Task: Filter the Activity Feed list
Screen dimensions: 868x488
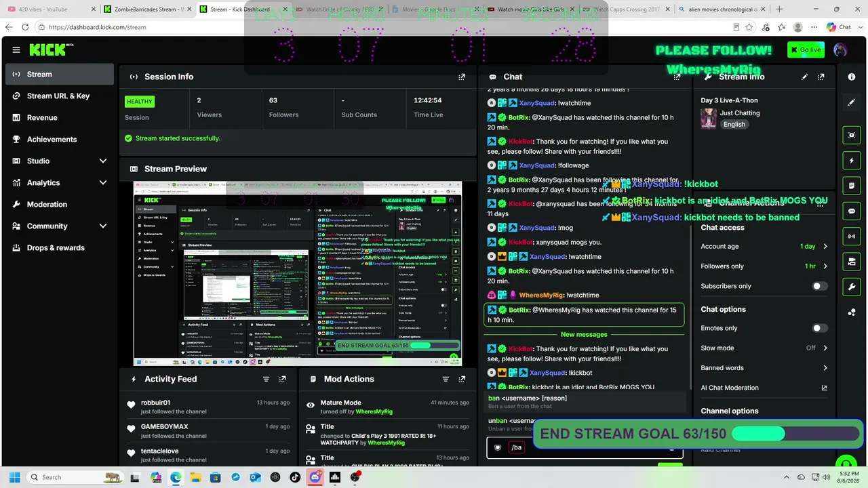Action: (x=266, y=380)
